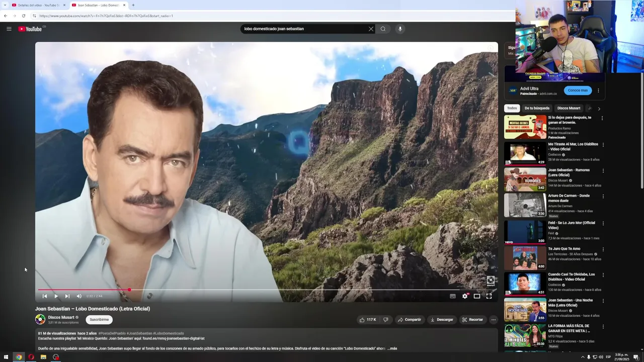Open options for Arturo De Carmen video
Viewport: 644px width, 362px height.
[603, 197]
